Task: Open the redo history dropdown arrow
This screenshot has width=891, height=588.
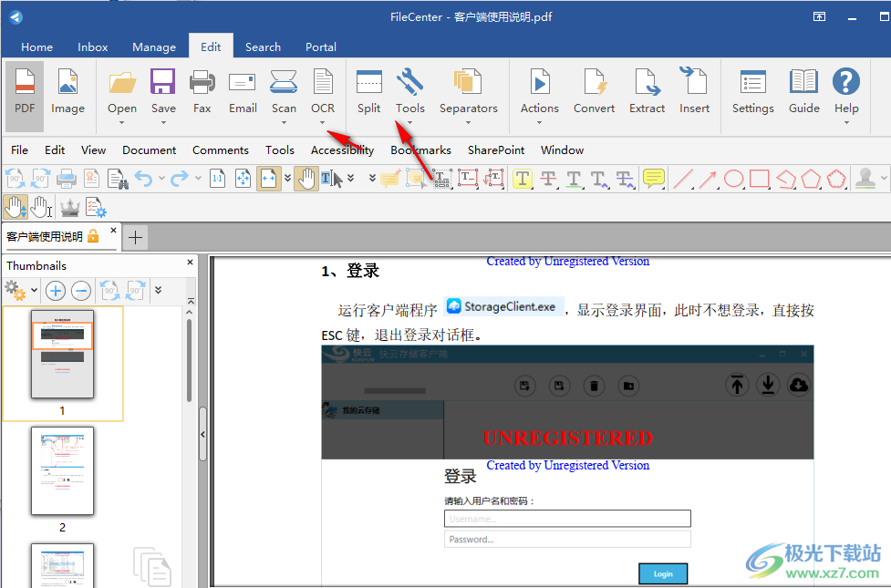Action: 198,179
